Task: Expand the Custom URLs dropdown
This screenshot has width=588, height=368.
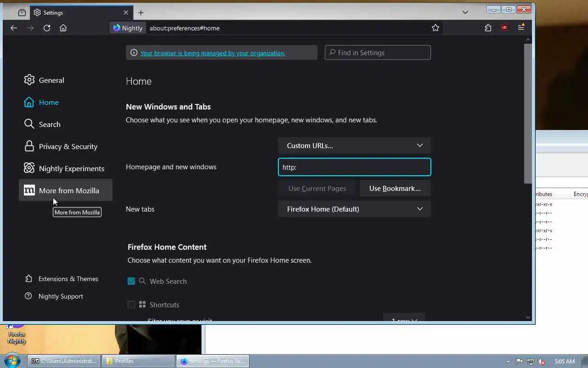Action: click(x=354, y=145)
